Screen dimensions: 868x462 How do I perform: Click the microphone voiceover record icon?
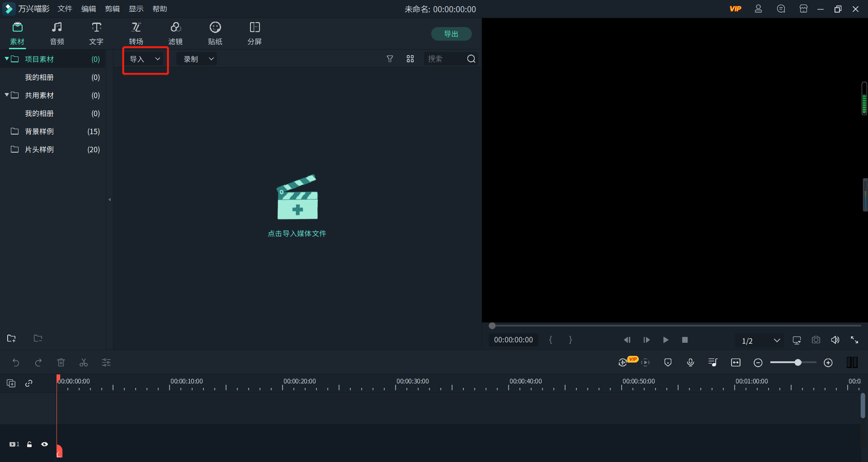coord(690,363)
